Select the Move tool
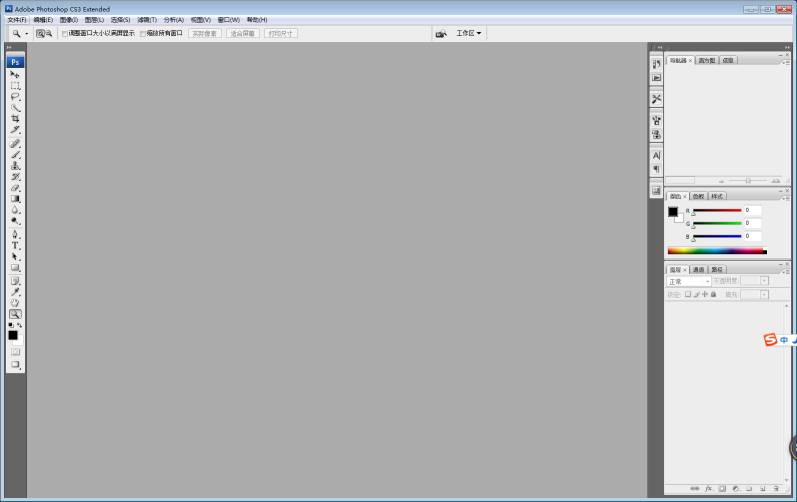Screen dimensions: 797x502 15,75
